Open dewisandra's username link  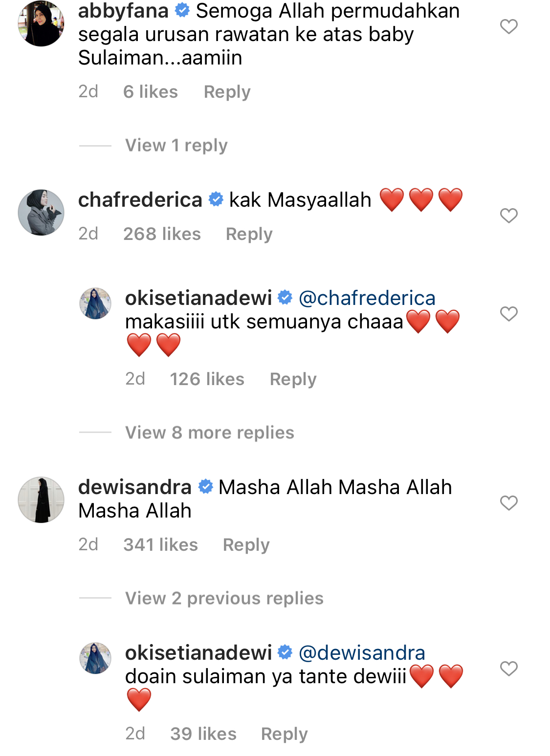coord(135,487)
